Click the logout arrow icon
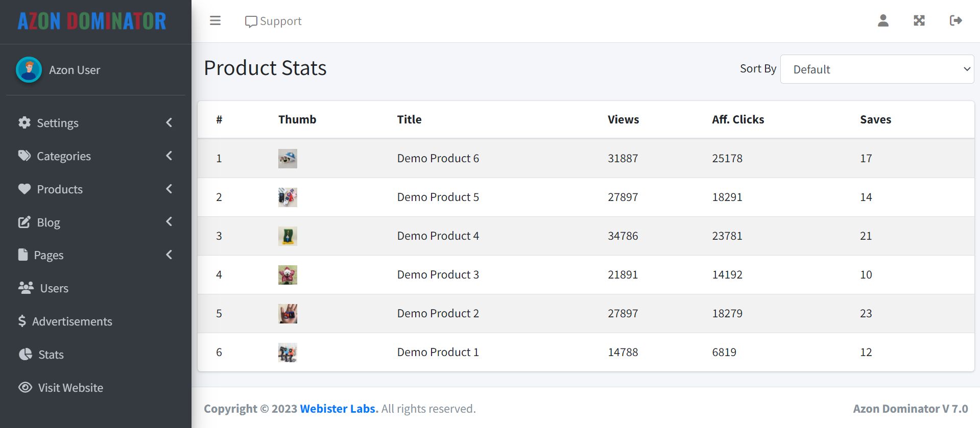Viewport: 980px width, 428px height. 955,21
